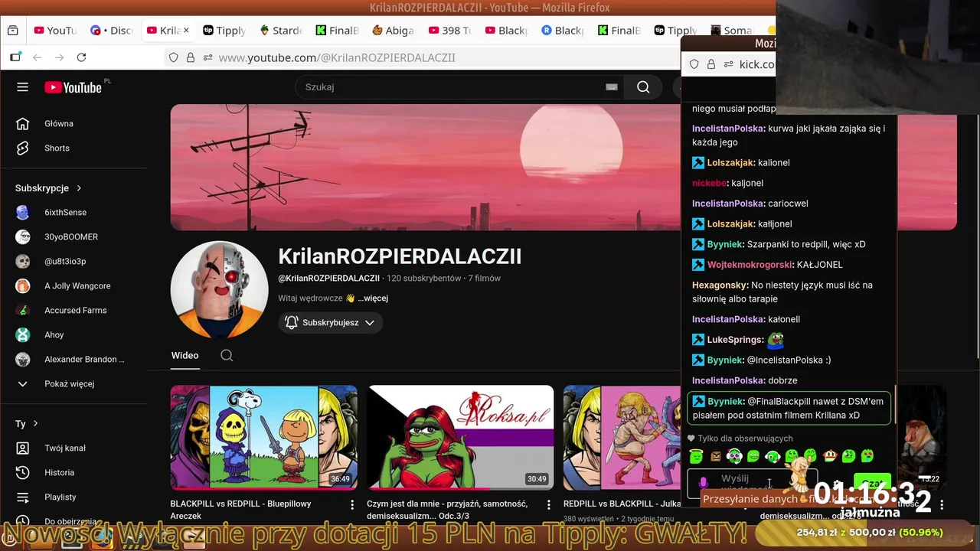The width and height of the screenshot is (980, 551).
Task: Open LukeSprings username in Kick chat
Action: point(735,340)
